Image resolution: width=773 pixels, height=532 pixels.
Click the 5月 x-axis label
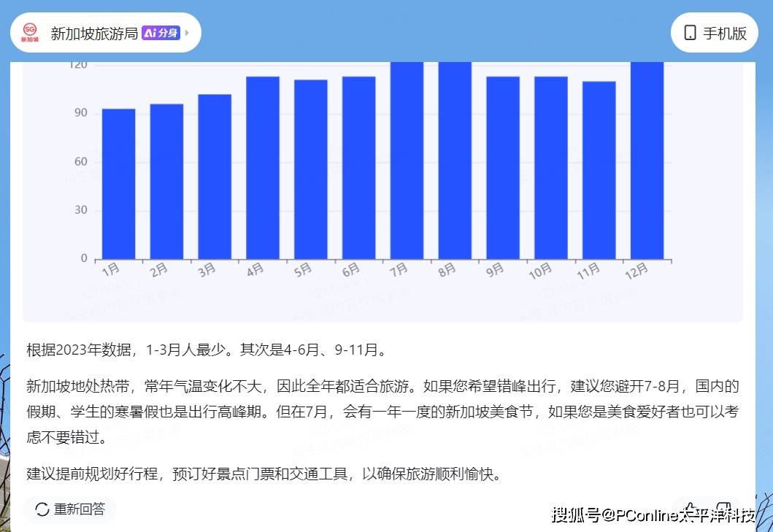[303, 270]
